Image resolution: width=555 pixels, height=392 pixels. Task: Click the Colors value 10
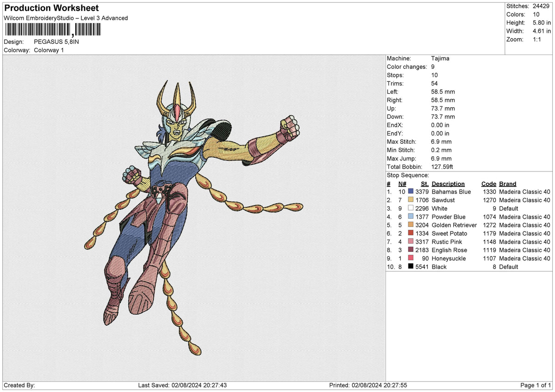click(536, 14)
